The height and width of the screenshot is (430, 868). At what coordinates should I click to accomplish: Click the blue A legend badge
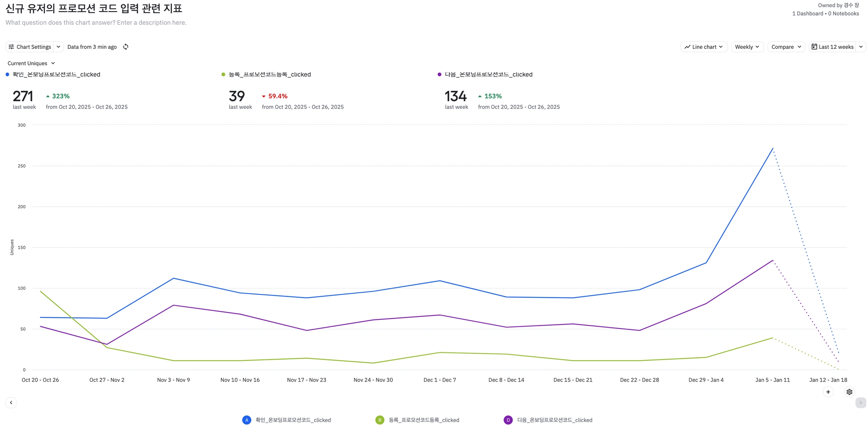[247, 420]
